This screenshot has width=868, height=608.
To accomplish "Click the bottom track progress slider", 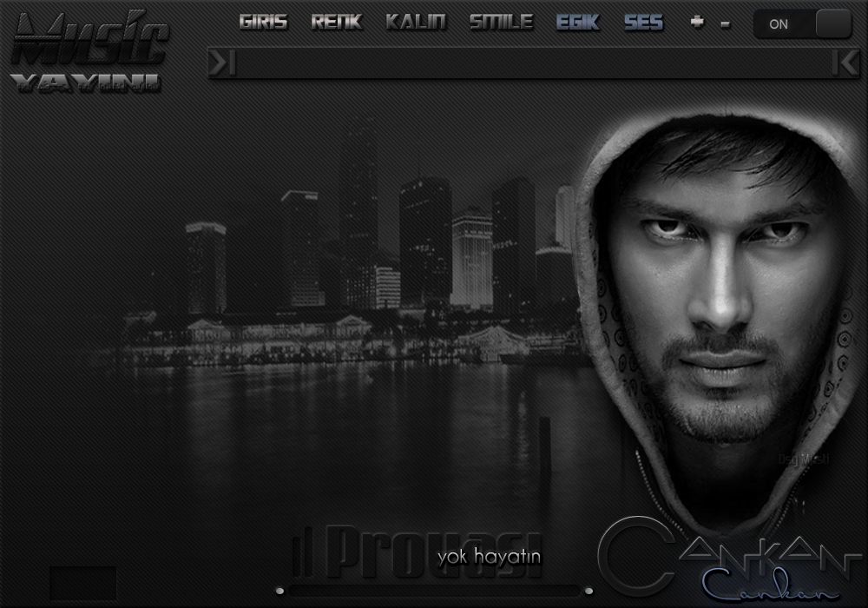I will 434,591.
